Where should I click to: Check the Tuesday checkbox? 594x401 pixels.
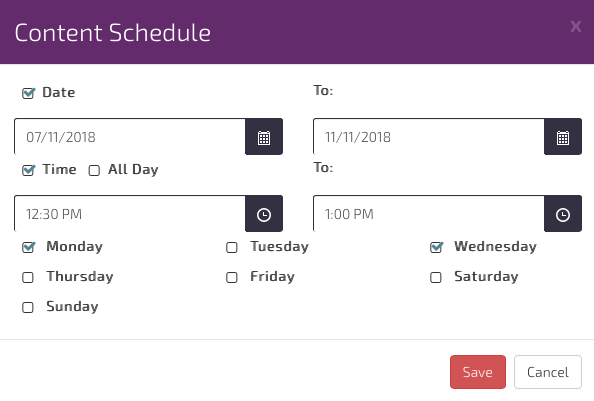coord(231,248)
